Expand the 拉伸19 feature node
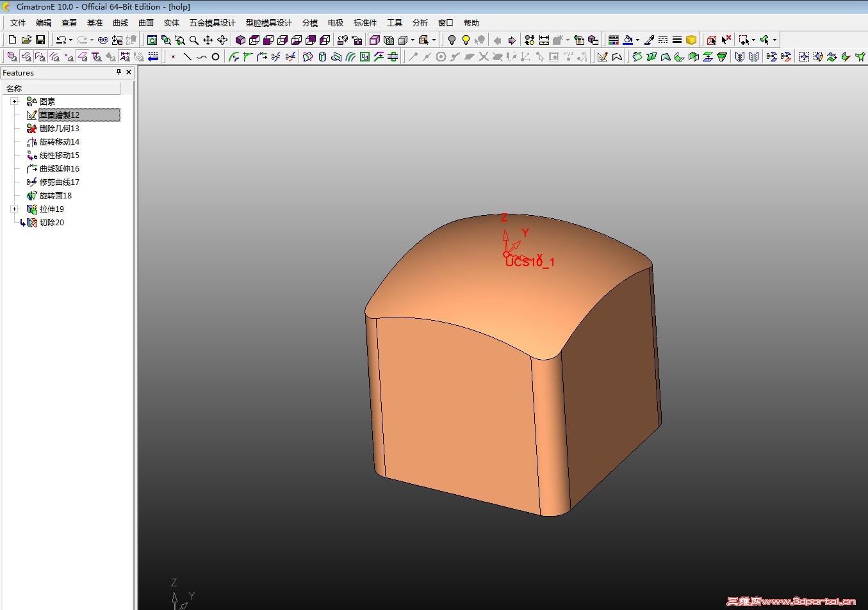This screenshot has height=610, width=868. [x=14, y=209]
